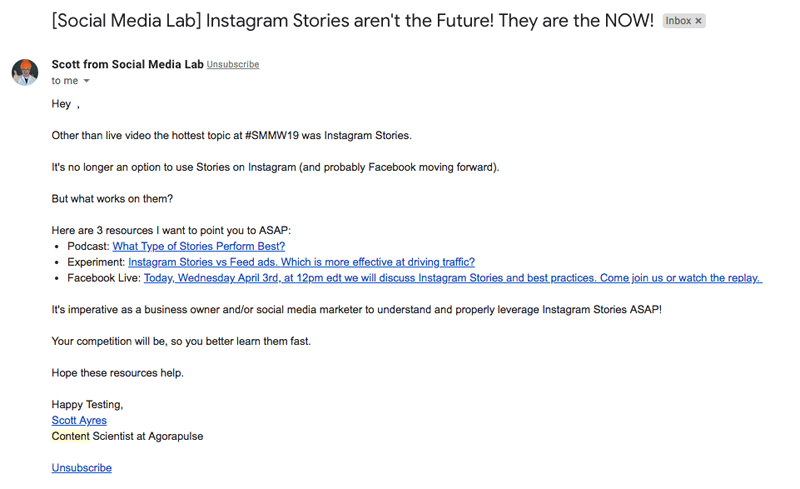Screen dimensions: 800x489
Task: Open the Facebook Live 'Today, Wednesday April 3rd' link
Action: (453, 278)
